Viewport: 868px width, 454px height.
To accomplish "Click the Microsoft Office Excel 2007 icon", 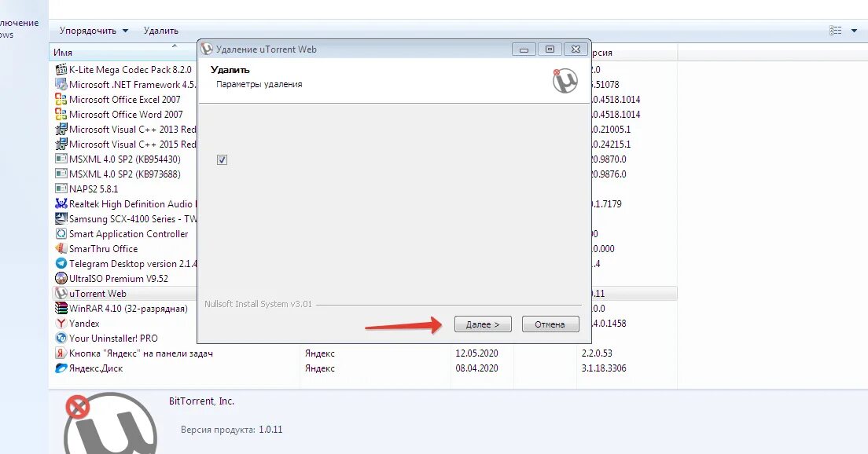I will (61, 100).
